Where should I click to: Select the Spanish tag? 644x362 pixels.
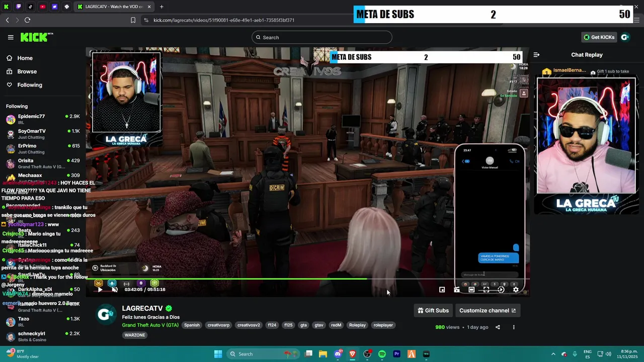point(192,325)
